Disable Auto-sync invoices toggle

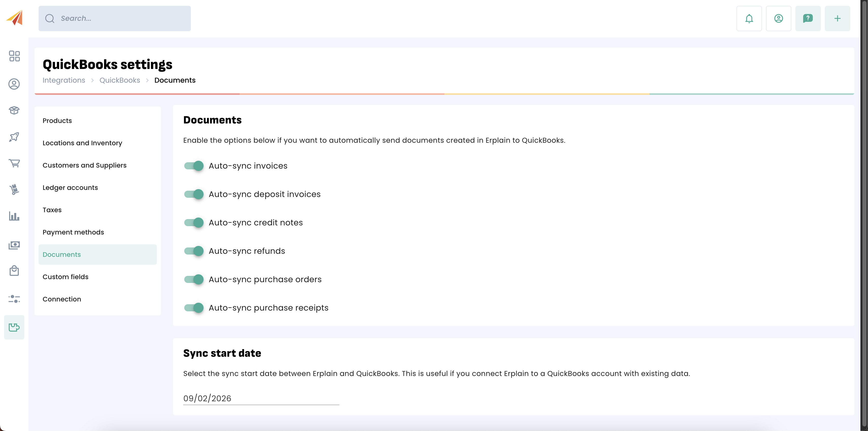[x=194, y=166]
